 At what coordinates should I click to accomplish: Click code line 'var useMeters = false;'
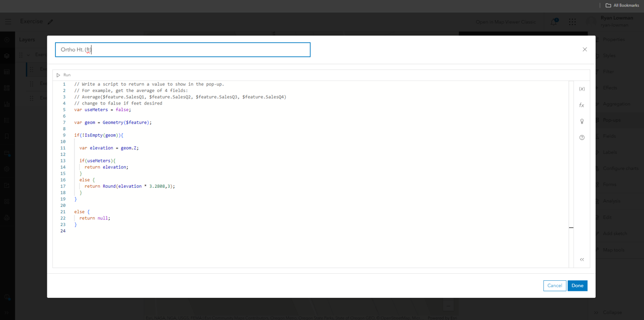102,110
